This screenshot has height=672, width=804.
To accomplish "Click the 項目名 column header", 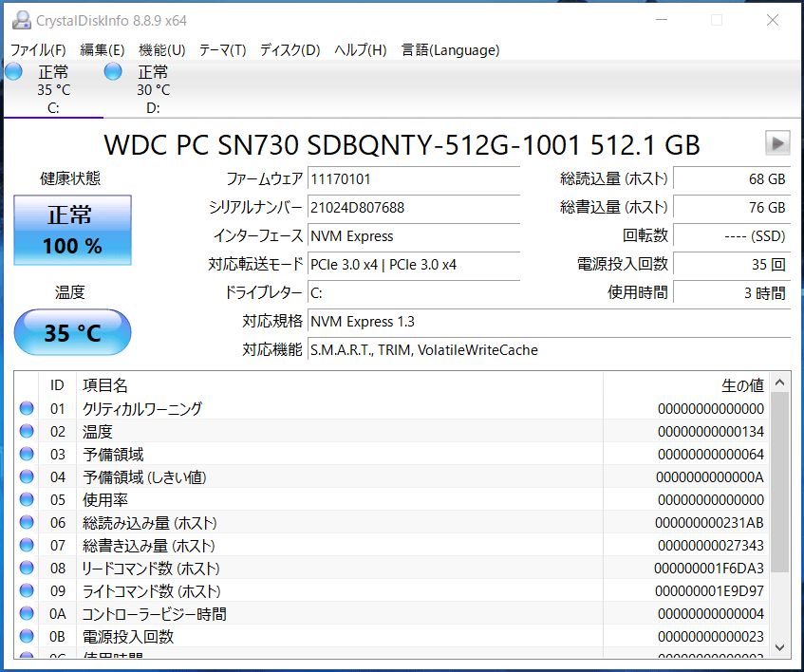I will (x=340, y=385).
